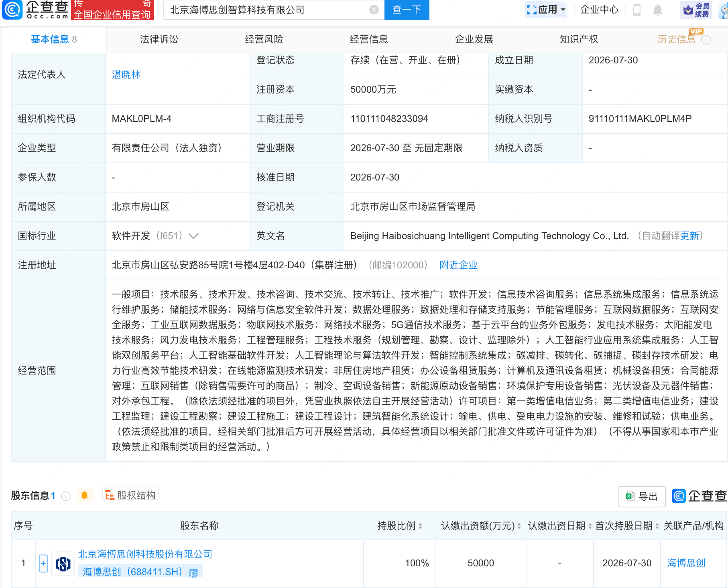Open shareholder company logo thumbnail
Viewport: 728px width, 588px height.
(x=63, y=564)
